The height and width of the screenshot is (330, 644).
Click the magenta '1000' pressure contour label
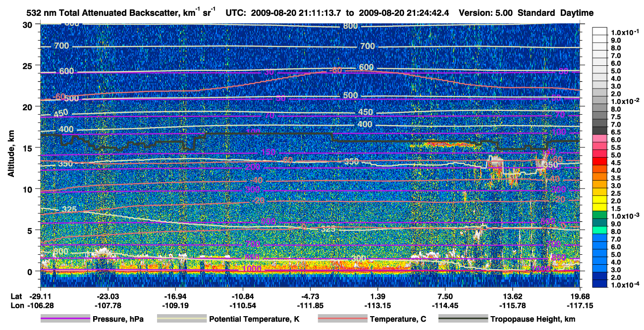click(252, 269)
